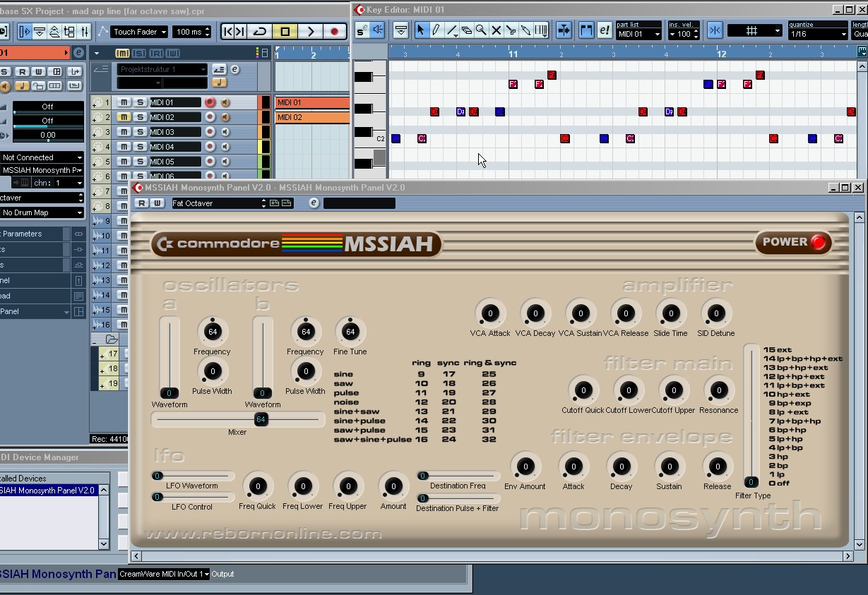This screenshot has width=868, height=595.
Task: Select the Glue tube tool in Key Editor
Action: (x=525, y=30)
